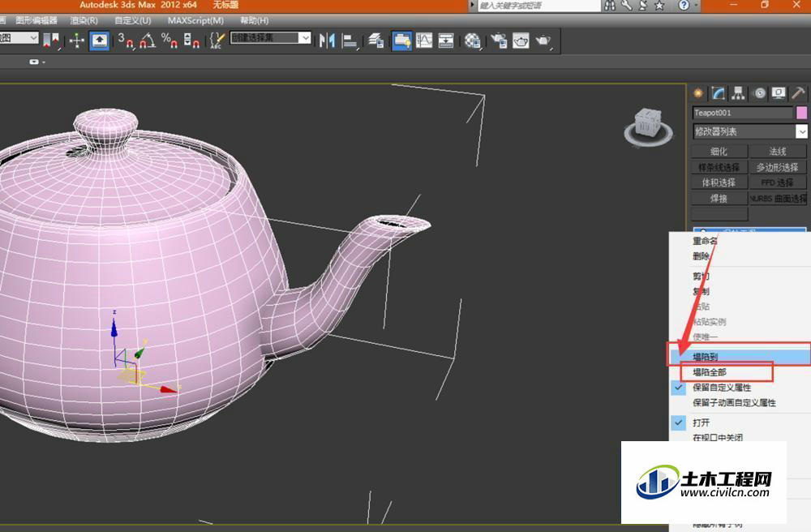Toggle the 3D Snaps button

125,41
